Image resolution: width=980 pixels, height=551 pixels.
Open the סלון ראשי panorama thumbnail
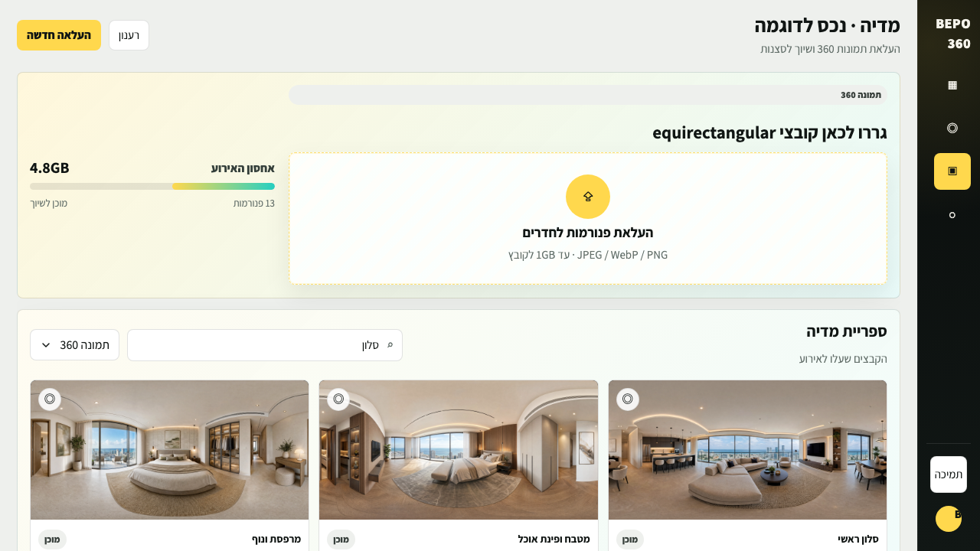[x=747, y=450]
